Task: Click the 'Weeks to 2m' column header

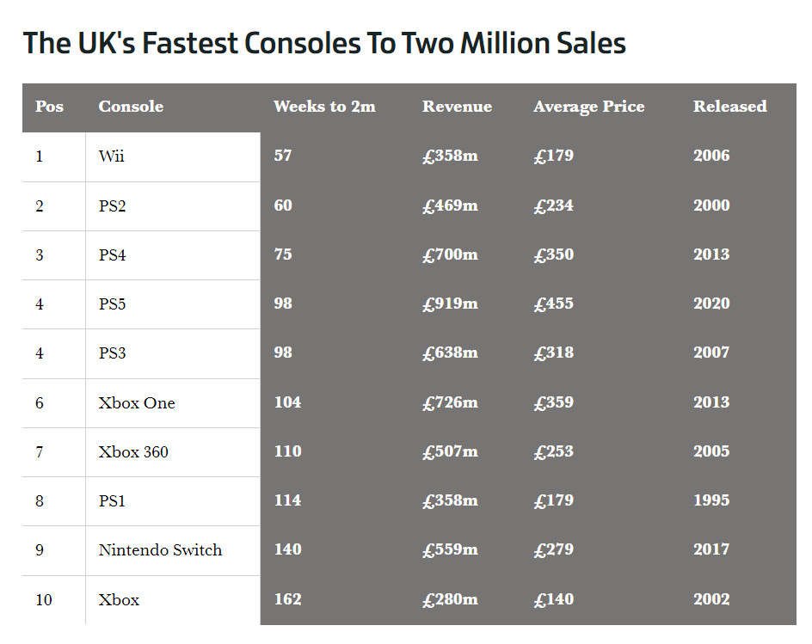Action: point(324,107)
